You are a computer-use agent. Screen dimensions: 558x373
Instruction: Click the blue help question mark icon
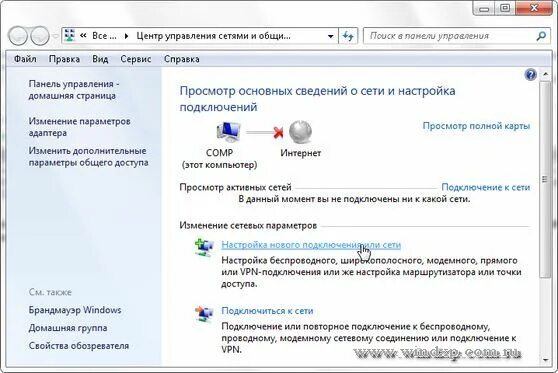point(530,75)
